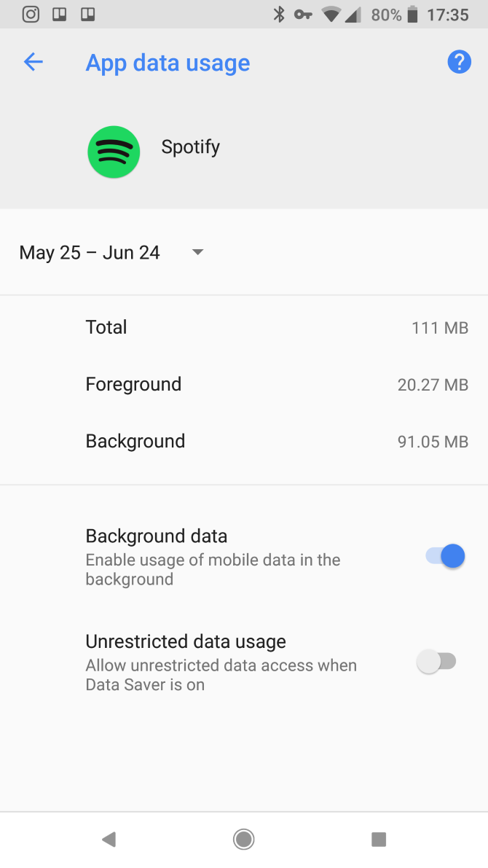Open the May 25 – Jun 24 date dropdown
The image size is (488, 868).
(x=90, y=253)
